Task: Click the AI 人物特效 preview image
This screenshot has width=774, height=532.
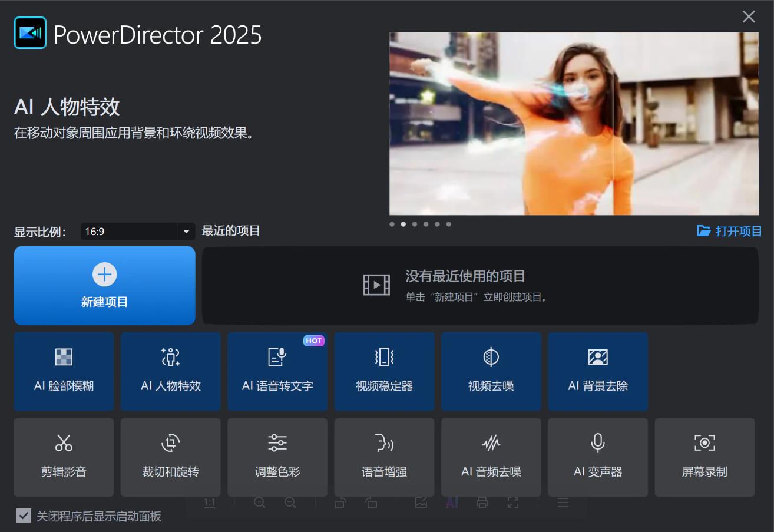Action: 574,123
